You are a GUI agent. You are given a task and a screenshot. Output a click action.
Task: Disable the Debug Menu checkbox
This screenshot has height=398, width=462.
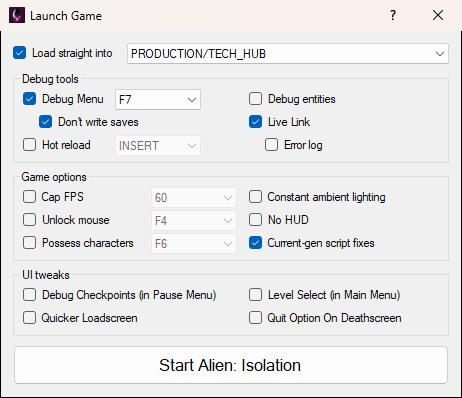(x=29, y=99)
